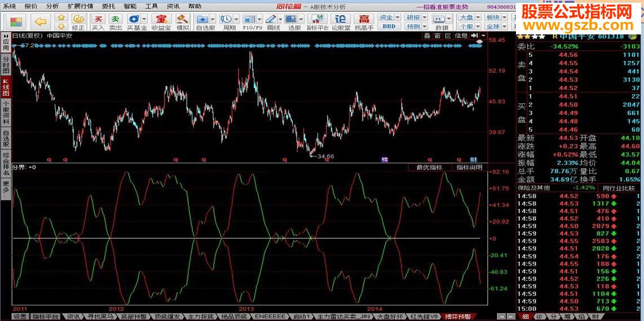Open the 委托 menu
Viewport: 644px width, 321px height.
coord(108,7)
